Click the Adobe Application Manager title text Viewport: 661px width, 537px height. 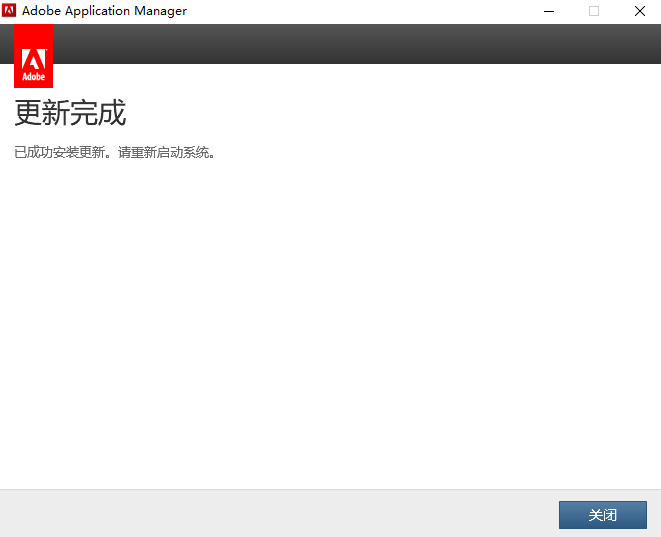104,11
